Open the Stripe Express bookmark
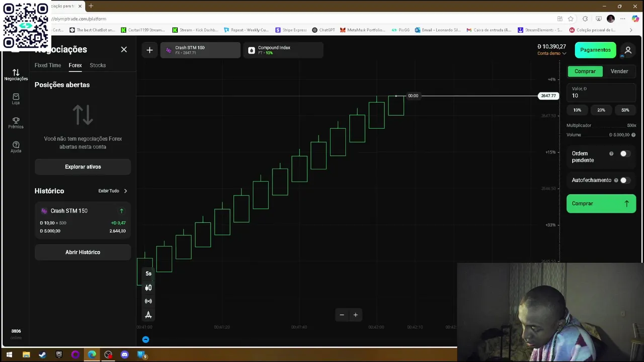Screen dimensions: 644x362 [291, 30]
